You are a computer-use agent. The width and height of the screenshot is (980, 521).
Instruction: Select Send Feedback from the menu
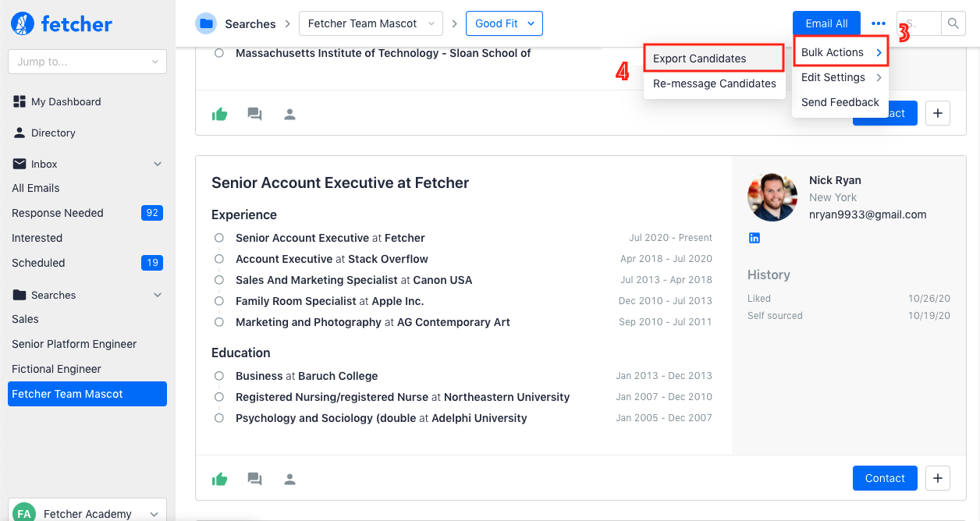click(840, 102)
